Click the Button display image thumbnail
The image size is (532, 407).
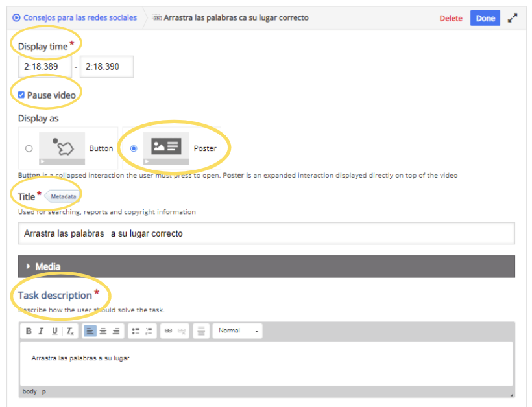point(62,148)
